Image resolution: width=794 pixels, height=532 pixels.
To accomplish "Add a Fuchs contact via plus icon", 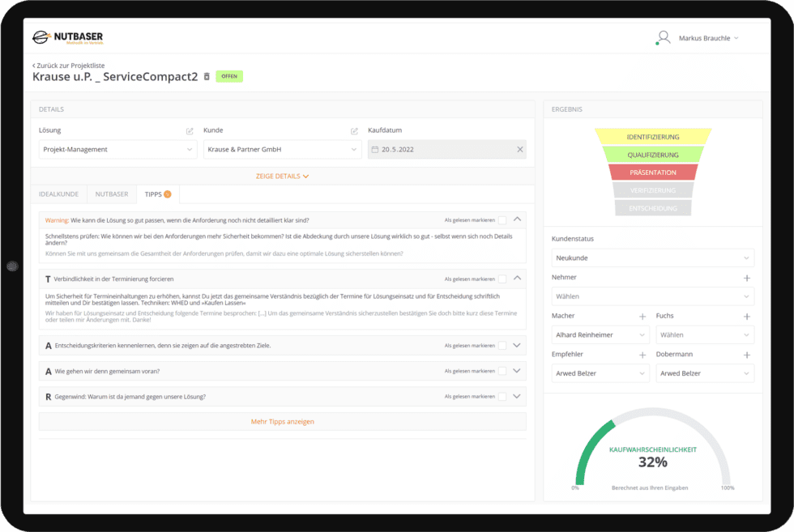I will pyautogui.click(x=747, y=316).
